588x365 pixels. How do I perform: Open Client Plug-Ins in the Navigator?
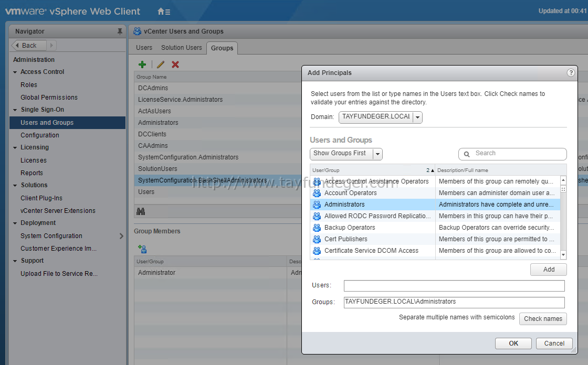[41, 198]
